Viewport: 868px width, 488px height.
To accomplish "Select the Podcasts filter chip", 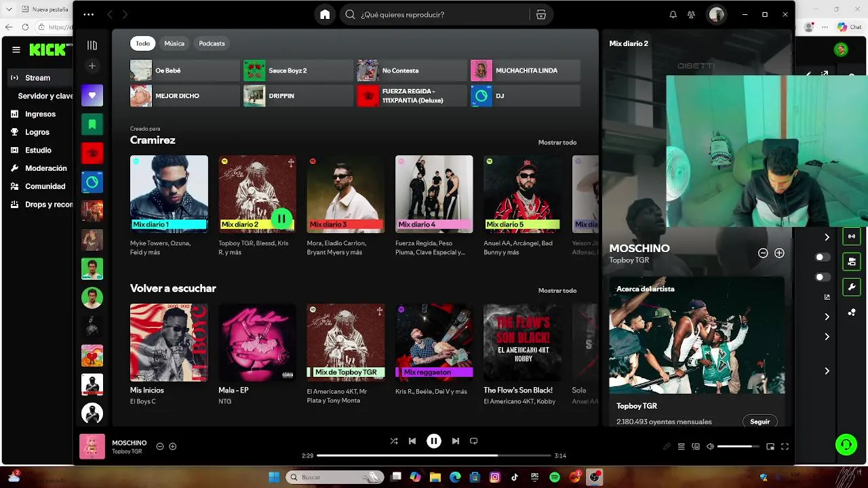I will 212,43.
